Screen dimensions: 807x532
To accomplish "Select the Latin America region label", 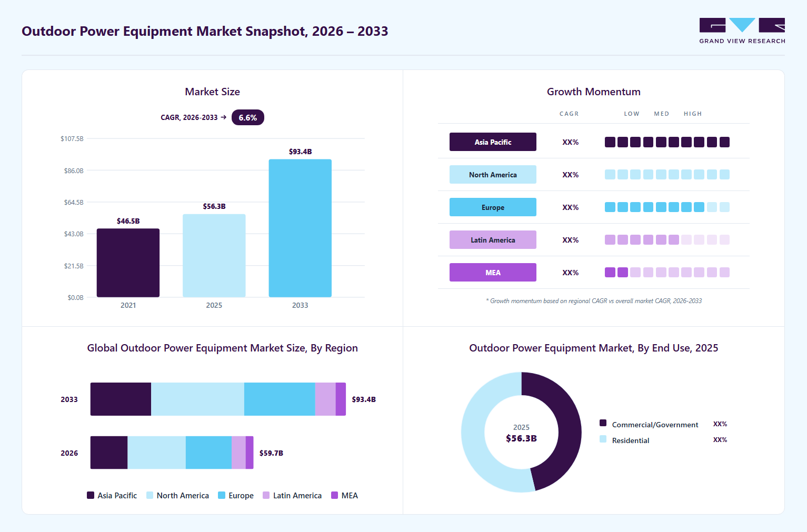I will [x=493, y=240].
